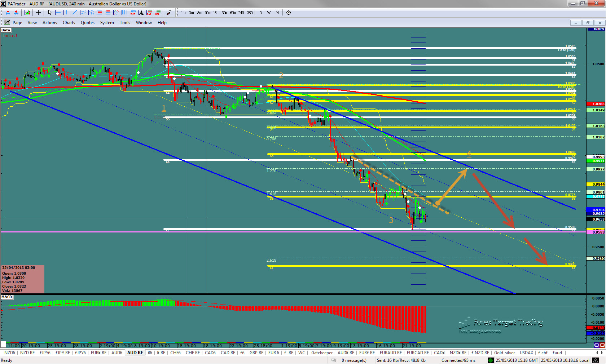
Task: Open the System menu
Action: tap(107, 23)
